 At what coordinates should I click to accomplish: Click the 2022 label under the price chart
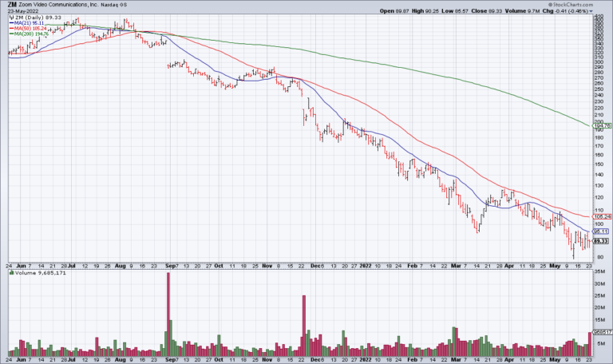365,266
